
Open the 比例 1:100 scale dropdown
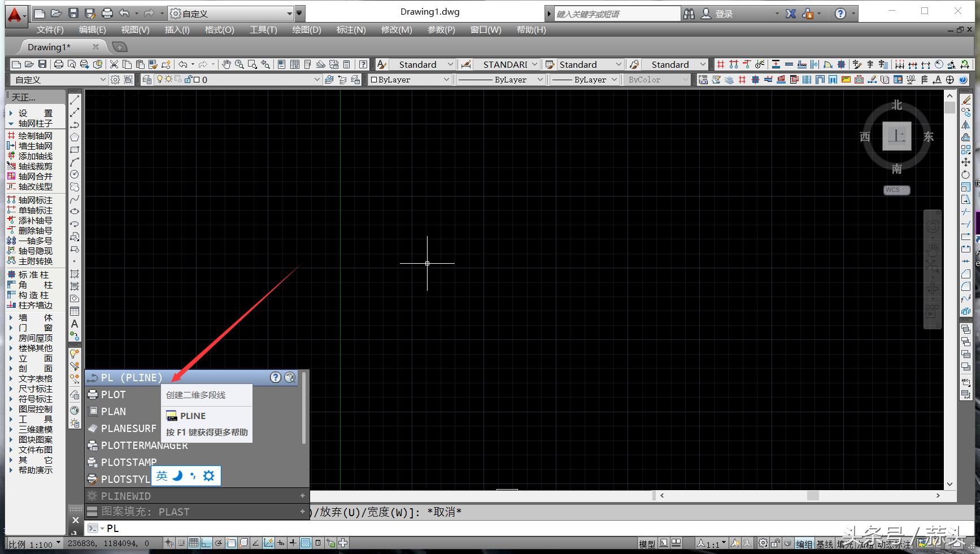coord(34,544)
